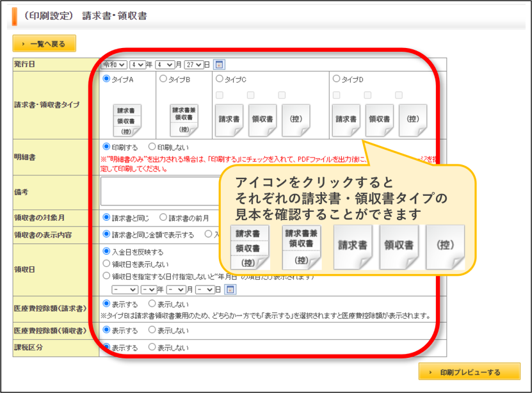Open the issue month dropdown before 月
532x393 pixels.
point(165,65)
